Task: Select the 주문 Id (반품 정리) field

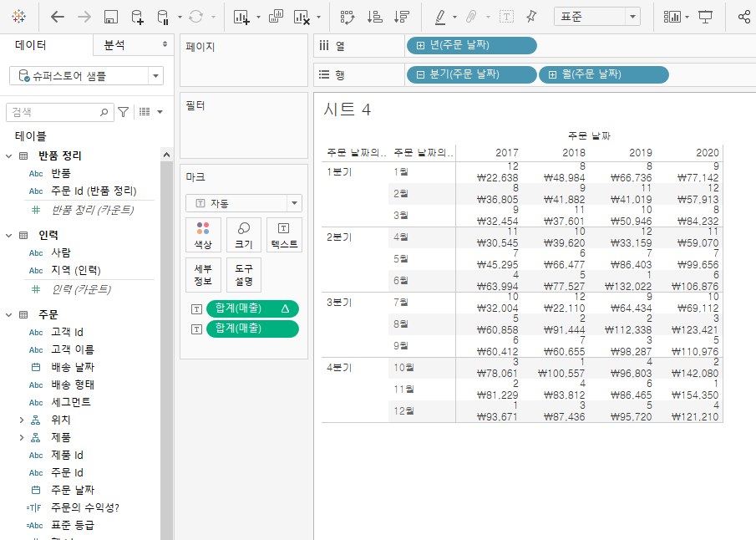Action: click(94, 191)
